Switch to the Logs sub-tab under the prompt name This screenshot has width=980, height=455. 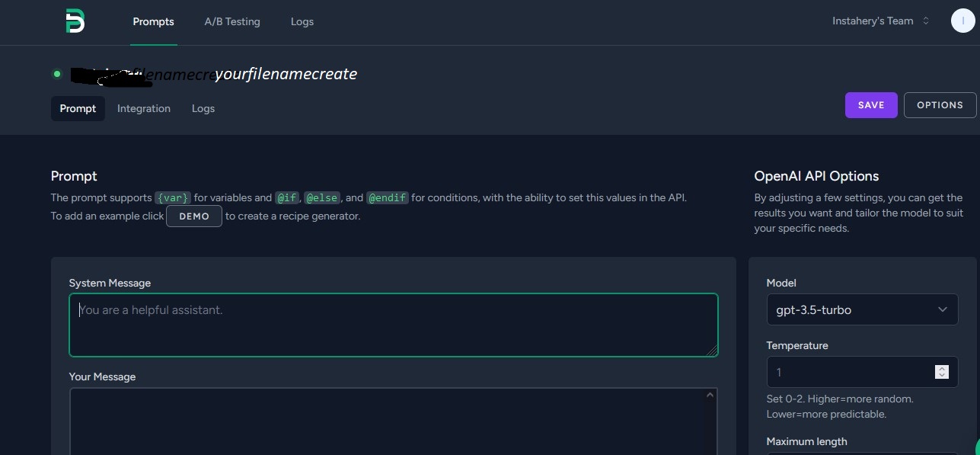[x=203, y=108]
